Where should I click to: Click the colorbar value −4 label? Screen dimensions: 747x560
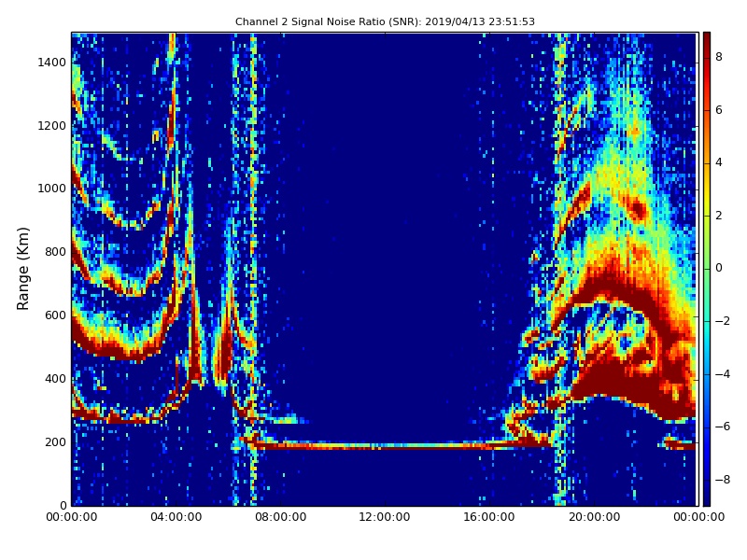click(x=723, y=374)
